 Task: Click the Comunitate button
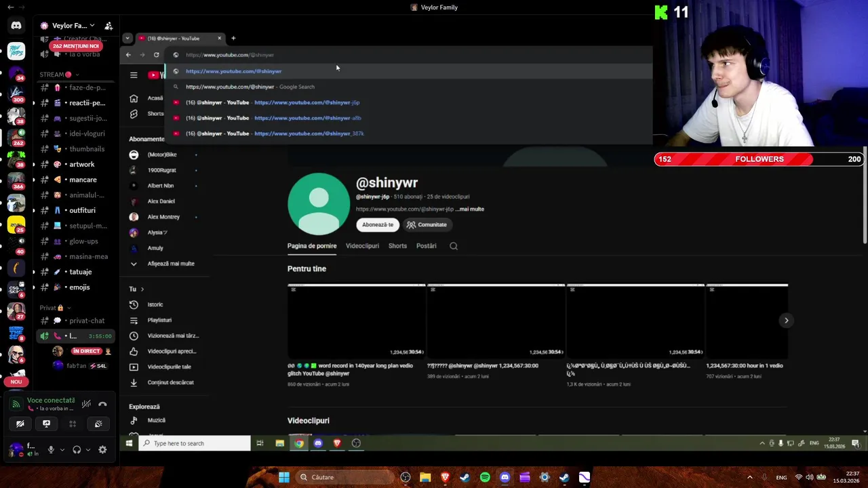pyautogui.click(x=427, y=224)
